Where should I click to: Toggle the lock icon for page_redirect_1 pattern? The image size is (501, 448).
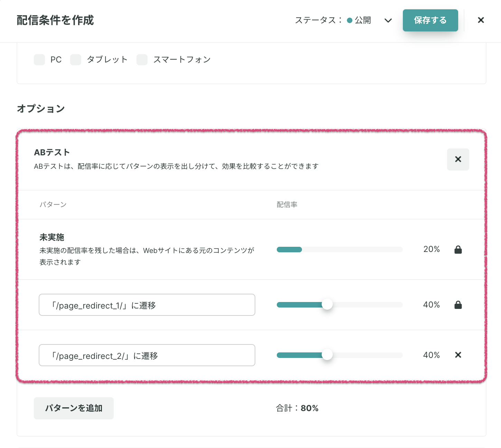pyautogui.click(x=458, y=305)
